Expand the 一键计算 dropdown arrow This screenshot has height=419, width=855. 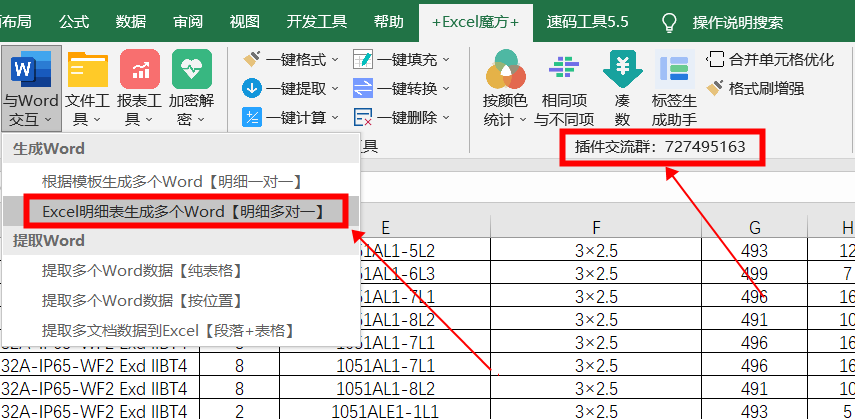[335, 117]
